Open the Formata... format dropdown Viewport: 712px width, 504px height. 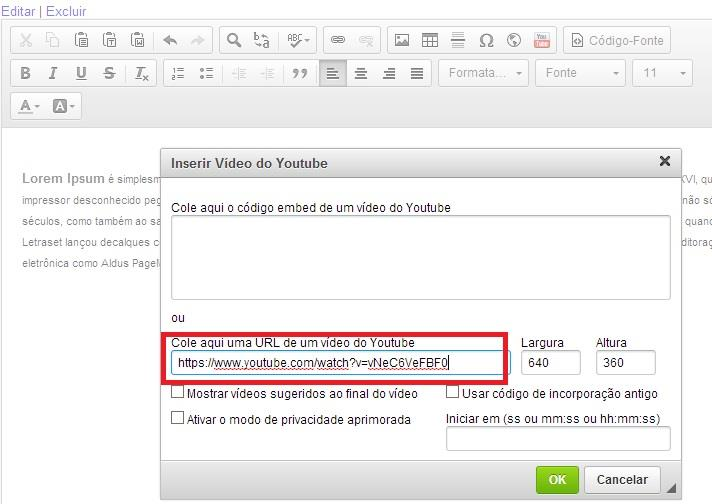click(484, 73)
